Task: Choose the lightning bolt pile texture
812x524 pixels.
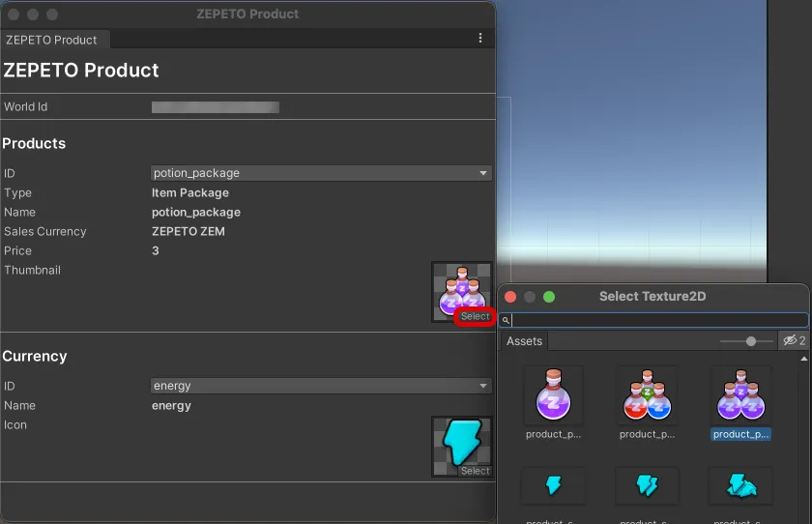Action: coord(740,485)
